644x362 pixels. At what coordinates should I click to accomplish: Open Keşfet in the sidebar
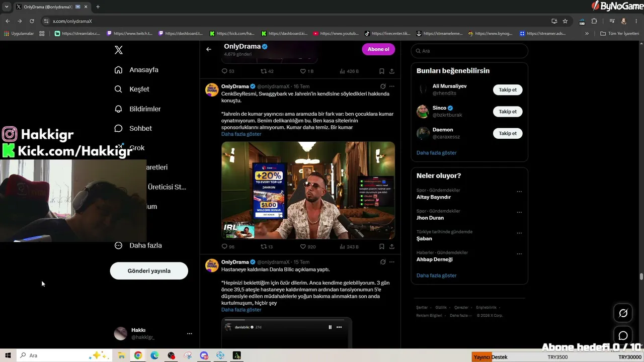point(132,89)
